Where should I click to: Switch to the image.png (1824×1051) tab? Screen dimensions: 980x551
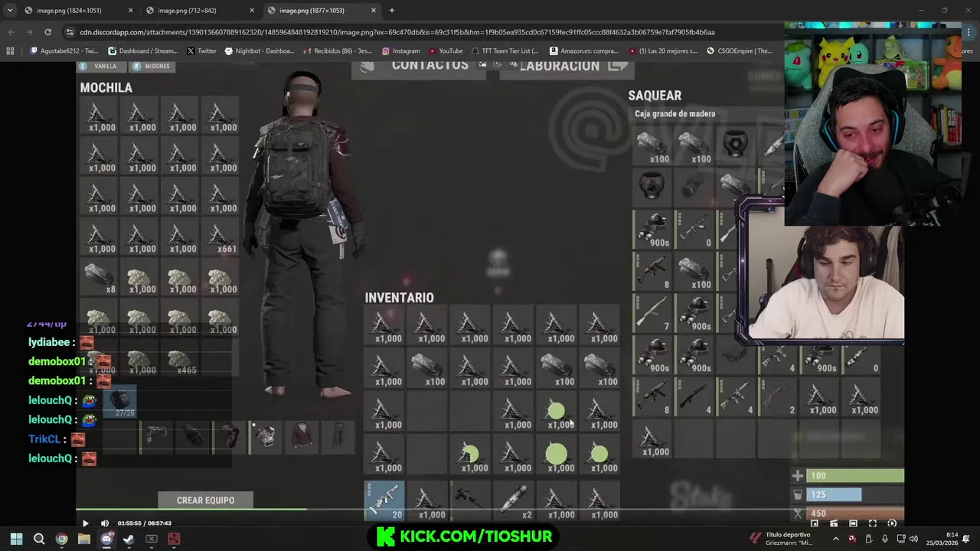(77, 10)
